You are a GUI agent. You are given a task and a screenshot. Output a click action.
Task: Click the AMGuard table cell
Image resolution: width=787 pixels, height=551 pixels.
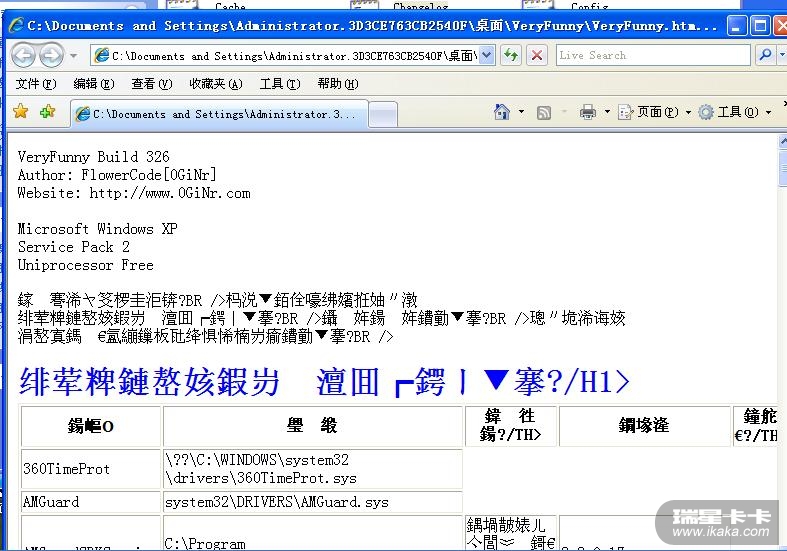coord(90,502)
